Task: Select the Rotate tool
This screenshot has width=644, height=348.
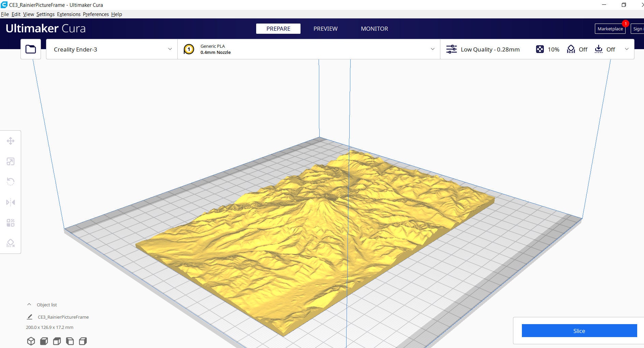Action: (x=11, y=182)
